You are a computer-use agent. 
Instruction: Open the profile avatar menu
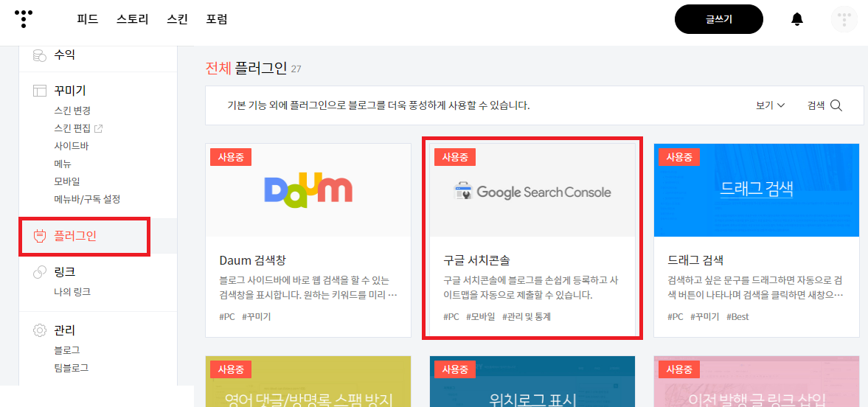click(x=844, y=19)
